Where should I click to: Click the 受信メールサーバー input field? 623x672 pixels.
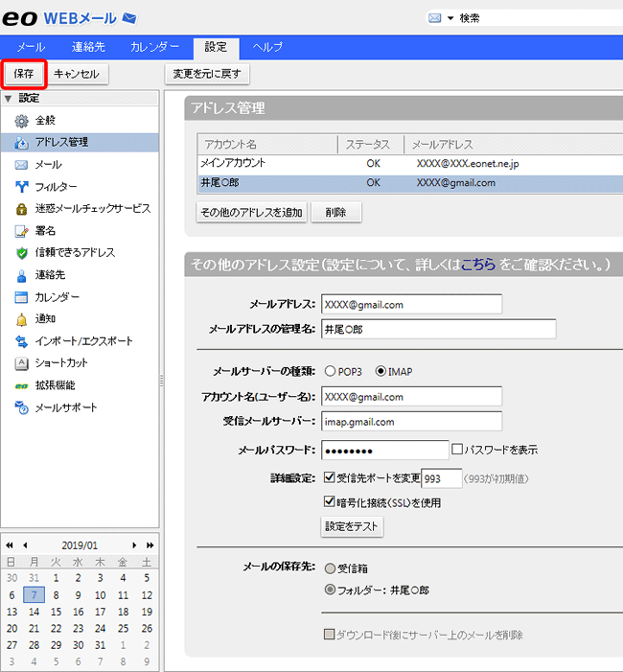pyautogui.click(x=411, y=421)
